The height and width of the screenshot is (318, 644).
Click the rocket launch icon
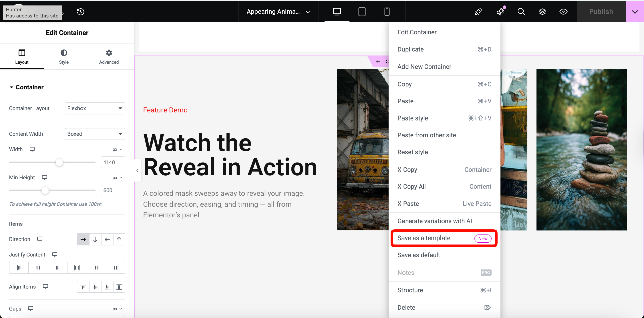[x=478, y=12]
